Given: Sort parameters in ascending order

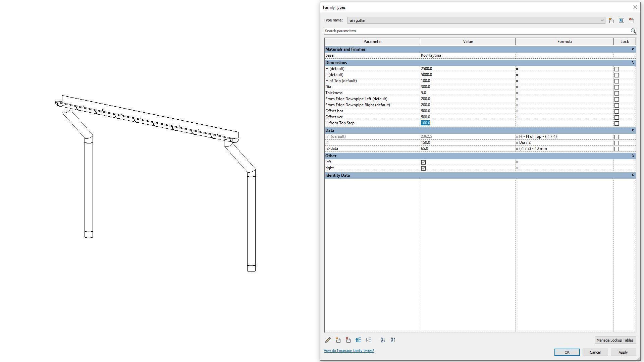Looking at the screenshot, I should pyautogui.click(x=383, y=340).
